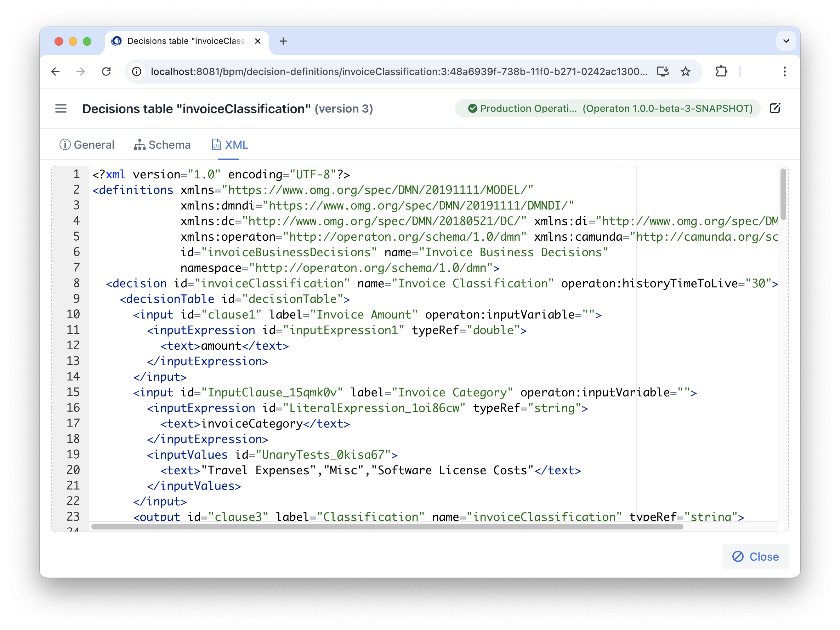
Task: Click the browser back arrow
Action: click(x=56, y=71)
